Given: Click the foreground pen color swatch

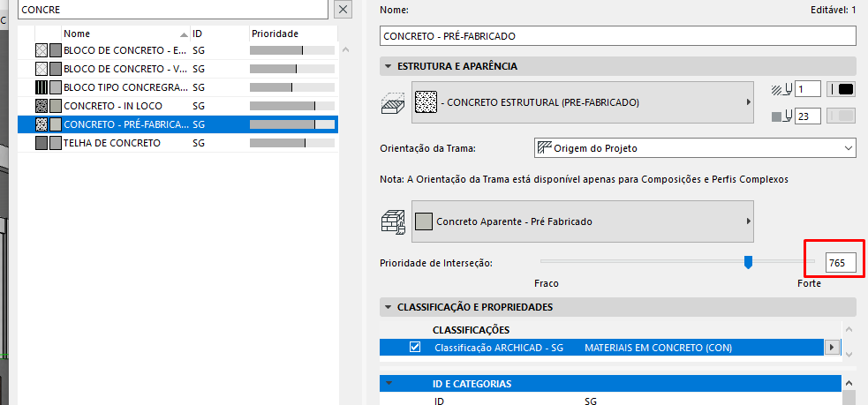Looking at the screenshot, I should pos(842,89).
